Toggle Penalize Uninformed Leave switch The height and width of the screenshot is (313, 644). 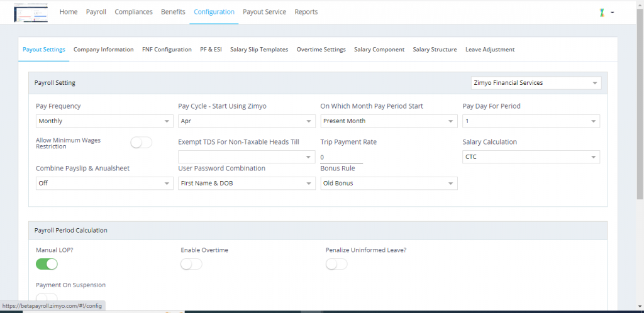coord(336,265)
